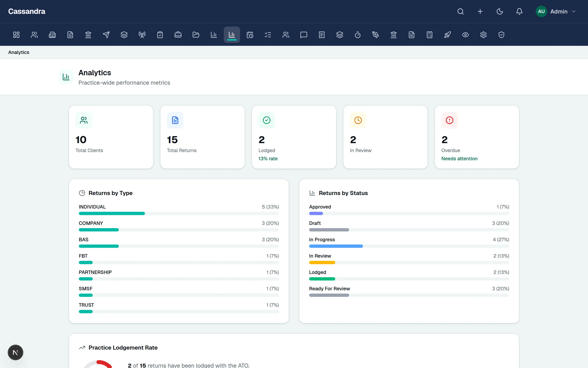The image size is (588, 368).
Task: Open the shield check security icon
Action: 501,35
